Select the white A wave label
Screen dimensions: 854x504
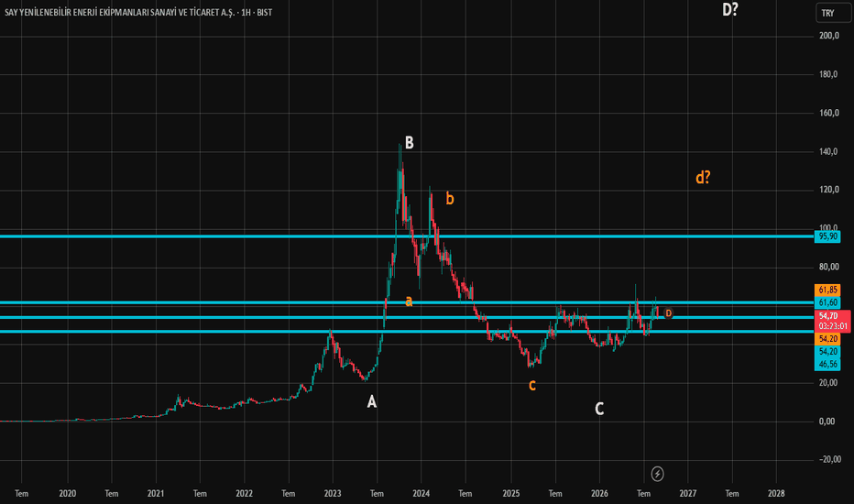371,401
